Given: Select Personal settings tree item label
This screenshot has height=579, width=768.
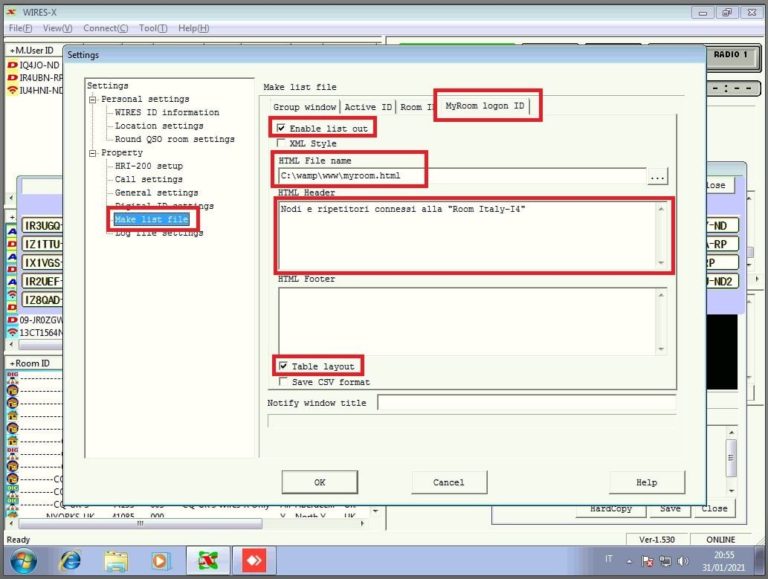Looking at the screenshot, I should [145, 99].
